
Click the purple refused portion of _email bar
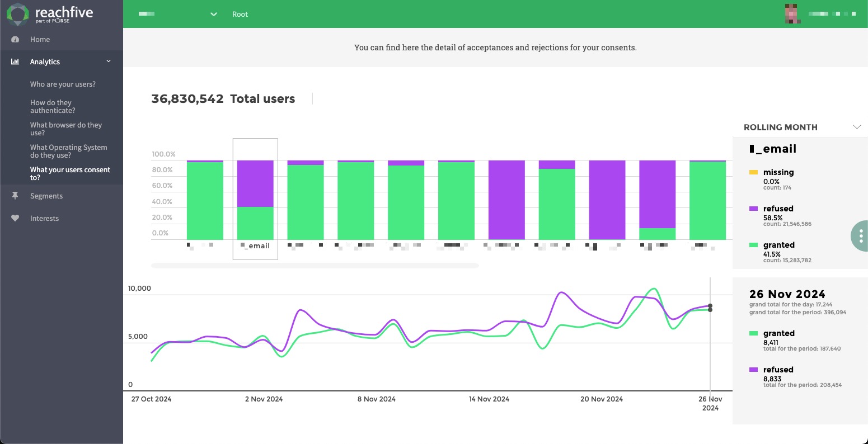[x=255, y=183]
